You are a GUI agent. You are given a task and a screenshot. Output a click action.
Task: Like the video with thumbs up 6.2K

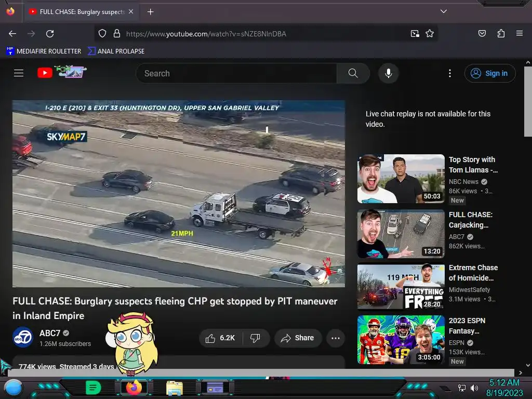pyautogui.click(x=220, y=338)
